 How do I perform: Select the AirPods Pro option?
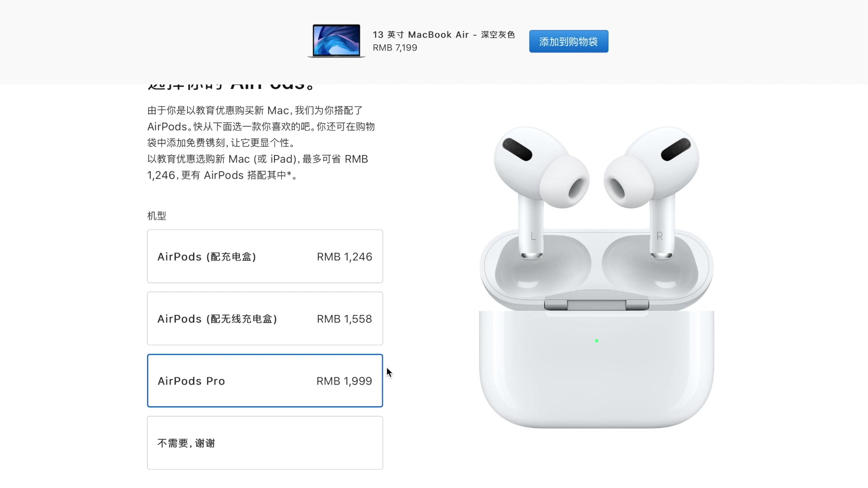tap(265, 381)
